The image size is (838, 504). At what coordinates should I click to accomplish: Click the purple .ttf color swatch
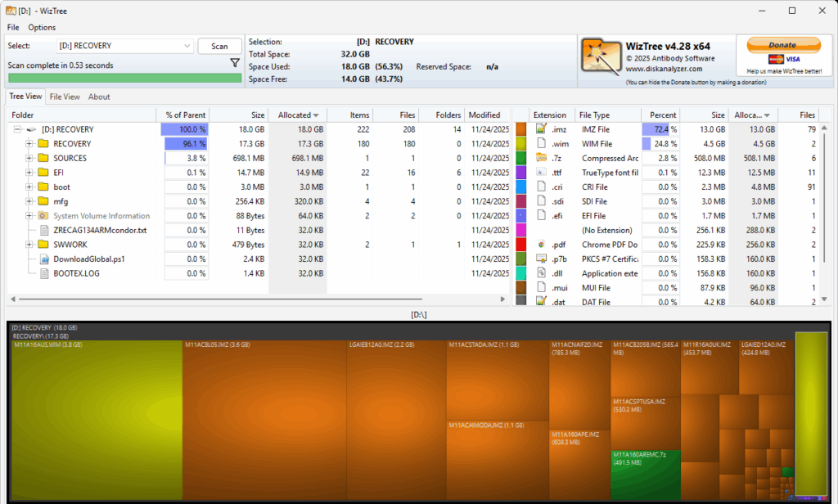pyautogui.click(x=520, y=173)
